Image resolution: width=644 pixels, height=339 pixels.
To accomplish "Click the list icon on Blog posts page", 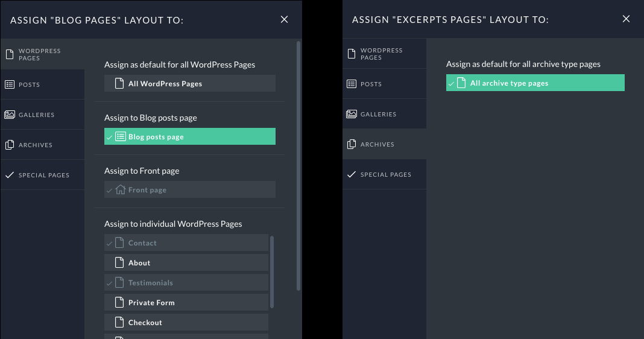I will [x=121, y=136].
